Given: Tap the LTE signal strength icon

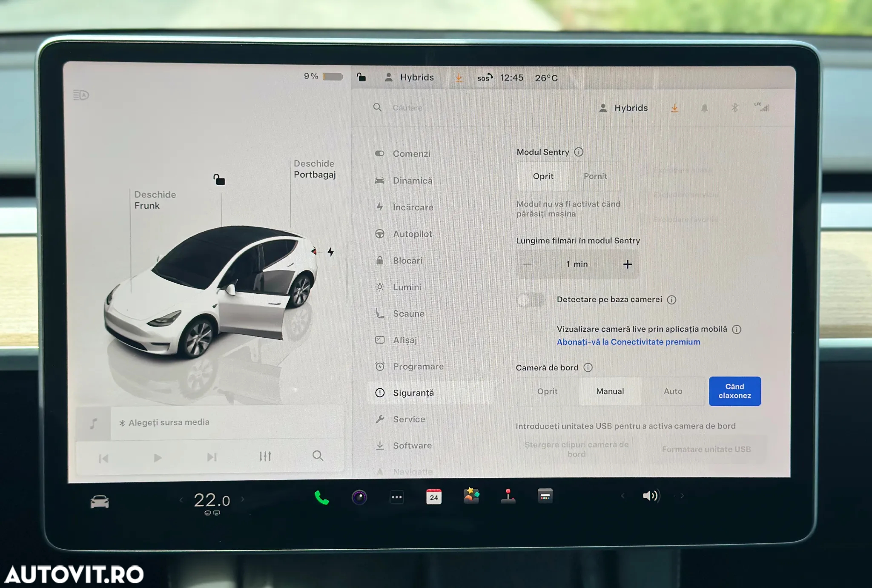Looking at the screenshot, I should (x=762, y=107).
